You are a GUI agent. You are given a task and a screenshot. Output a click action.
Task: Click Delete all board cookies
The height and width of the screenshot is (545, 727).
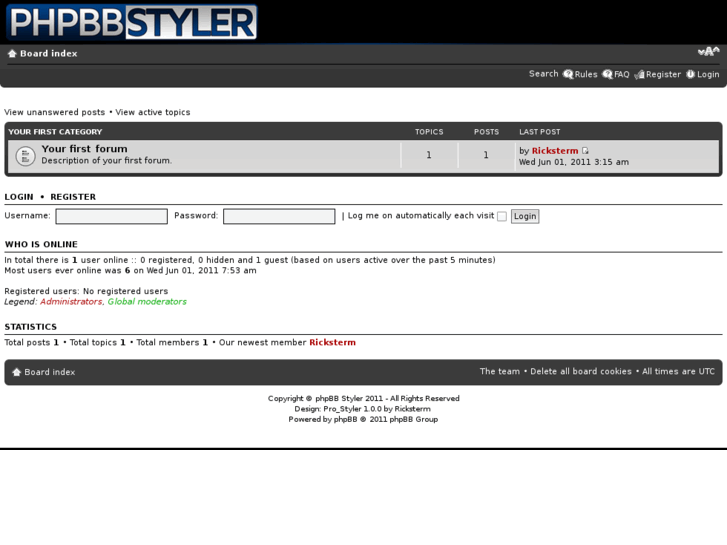click(x=581, y=372)
